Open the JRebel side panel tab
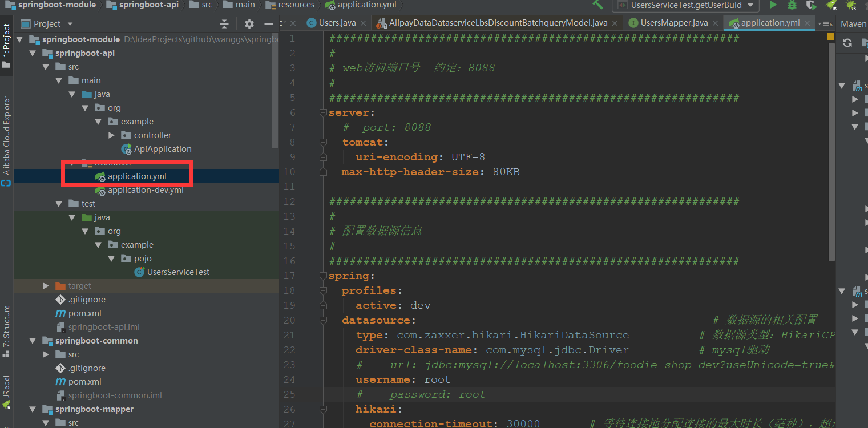 (6, 393)
